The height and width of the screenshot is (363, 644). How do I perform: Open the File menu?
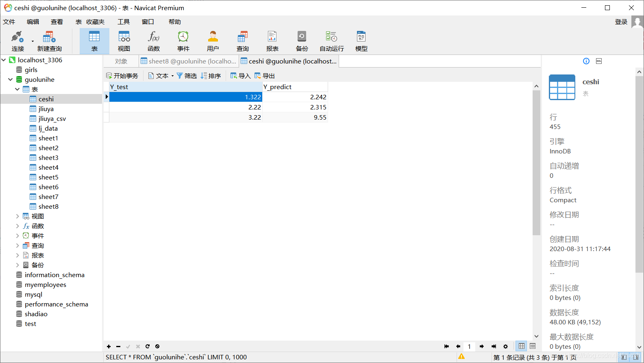tap(9, 22)
